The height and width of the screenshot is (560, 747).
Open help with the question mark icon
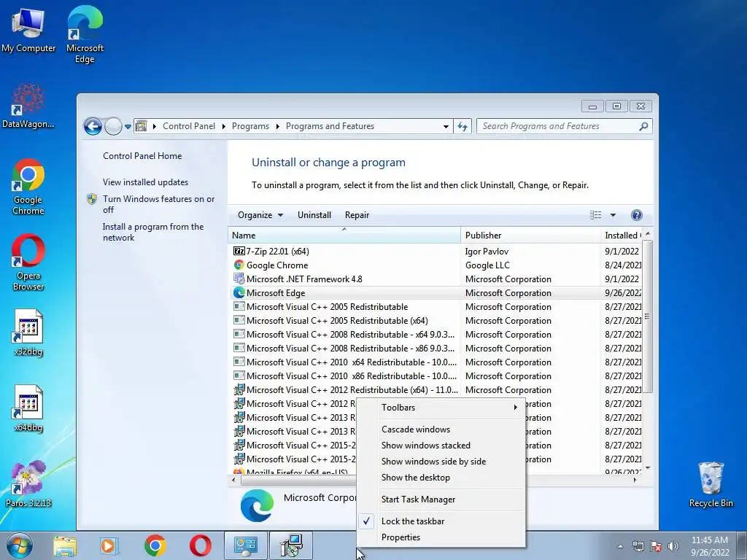[636, 215]
